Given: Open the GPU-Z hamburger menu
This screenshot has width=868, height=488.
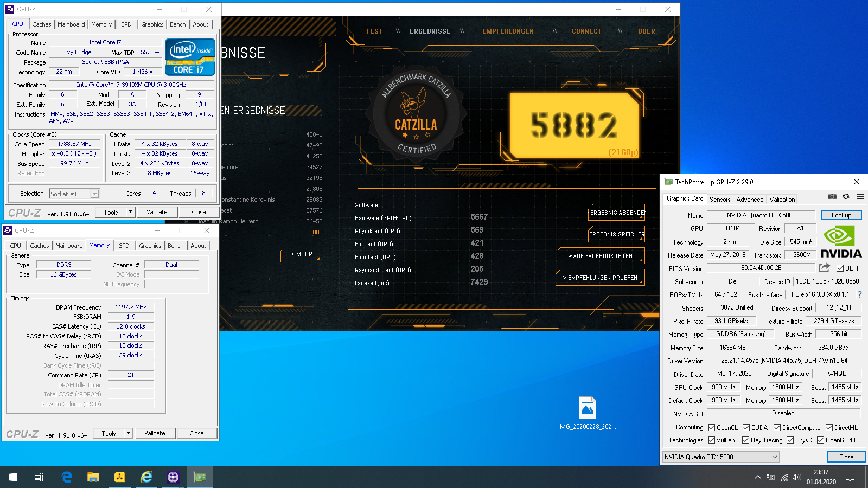Looking at the screenshot, I should pos(860,196).
